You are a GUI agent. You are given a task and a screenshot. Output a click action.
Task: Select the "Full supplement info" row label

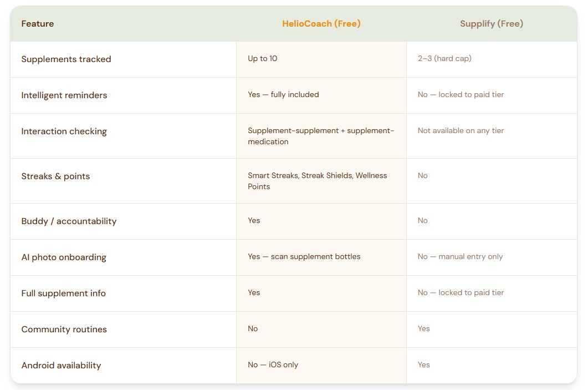click(x=63, y=293)
